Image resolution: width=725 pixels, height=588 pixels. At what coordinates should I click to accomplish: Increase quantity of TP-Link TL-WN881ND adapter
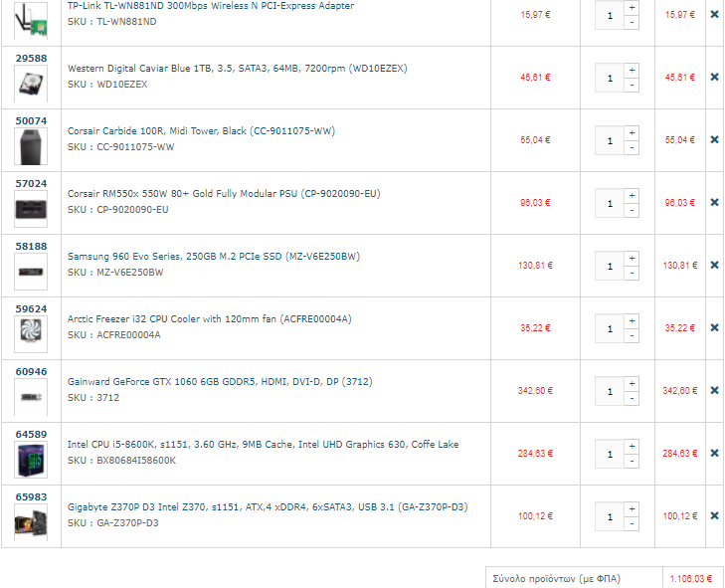click(x=632, y=7)
